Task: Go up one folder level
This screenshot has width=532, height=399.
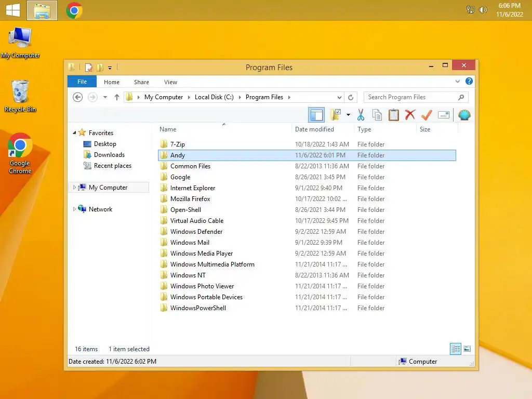Action: pyautogui.click(x=117, y=97)
